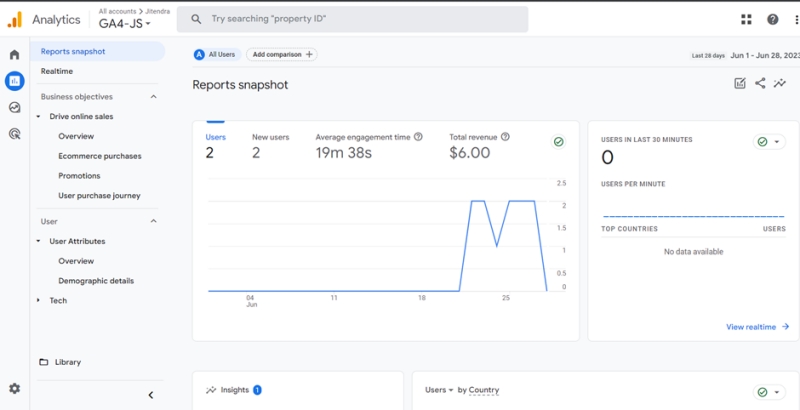Click the search property ID field
Screen dimensions: 800x410
352,19
